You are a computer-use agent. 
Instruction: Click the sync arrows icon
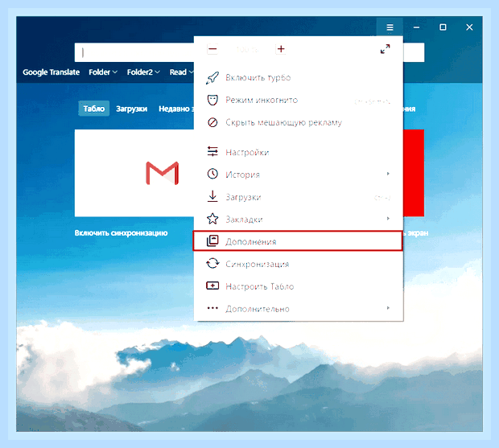[212, 264]
